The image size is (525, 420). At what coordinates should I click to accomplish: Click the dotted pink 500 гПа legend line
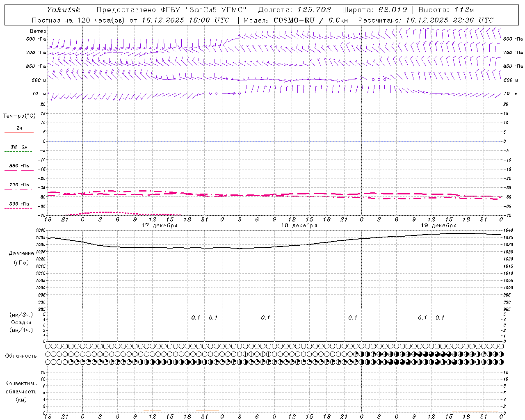(18, 208)
